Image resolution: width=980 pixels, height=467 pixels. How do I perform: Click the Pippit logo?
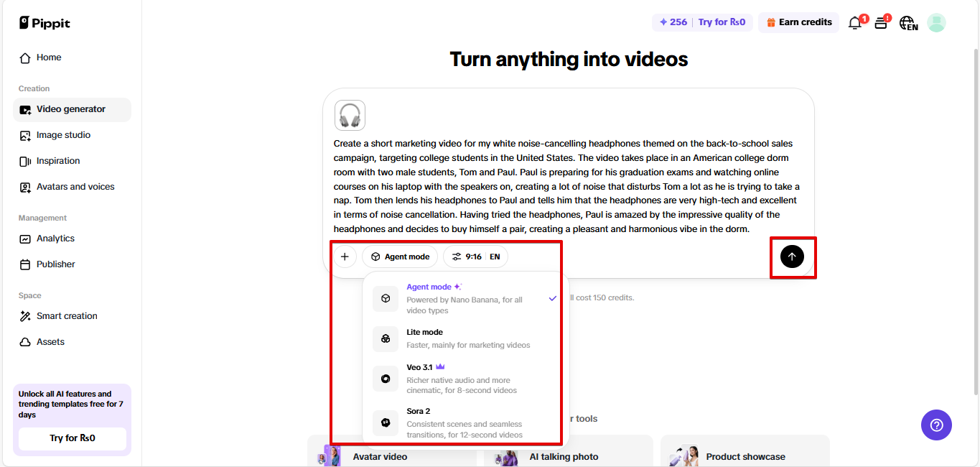[45, 23]
